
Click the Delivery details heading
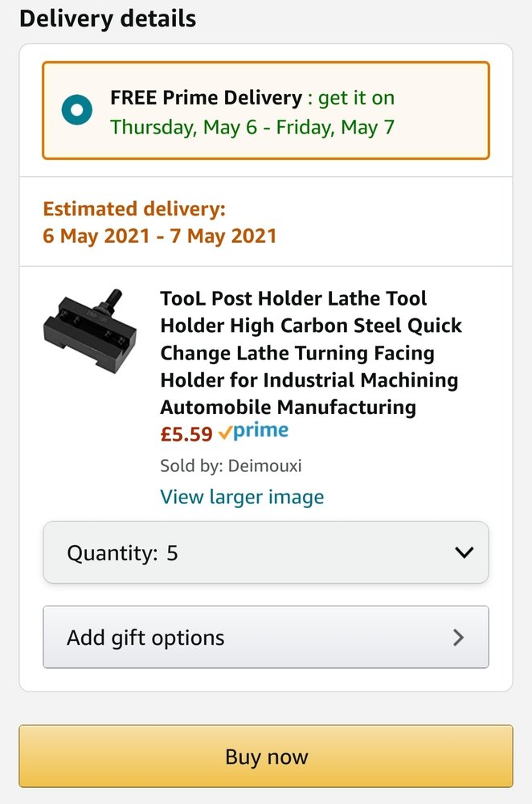(x=108, y=18)
